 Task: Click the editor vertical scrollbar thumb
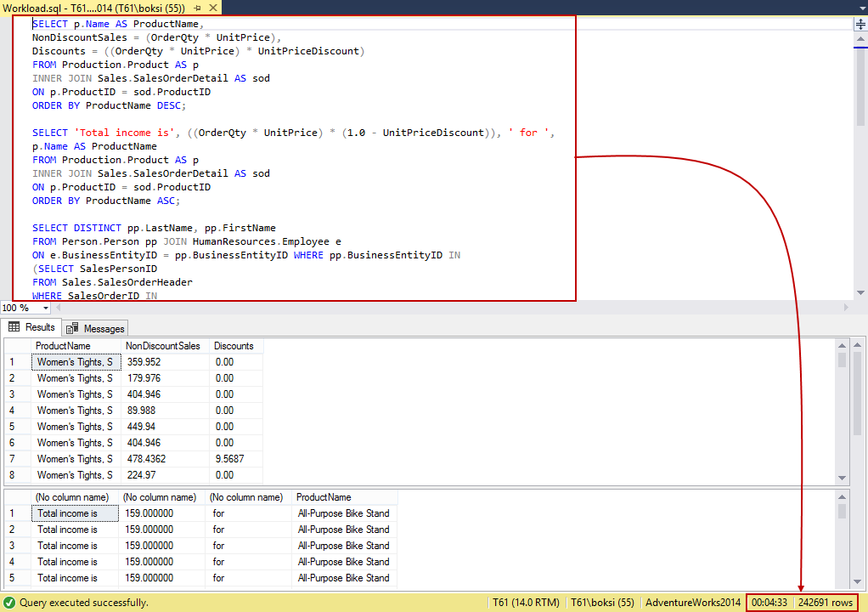[x=860, y=86]
